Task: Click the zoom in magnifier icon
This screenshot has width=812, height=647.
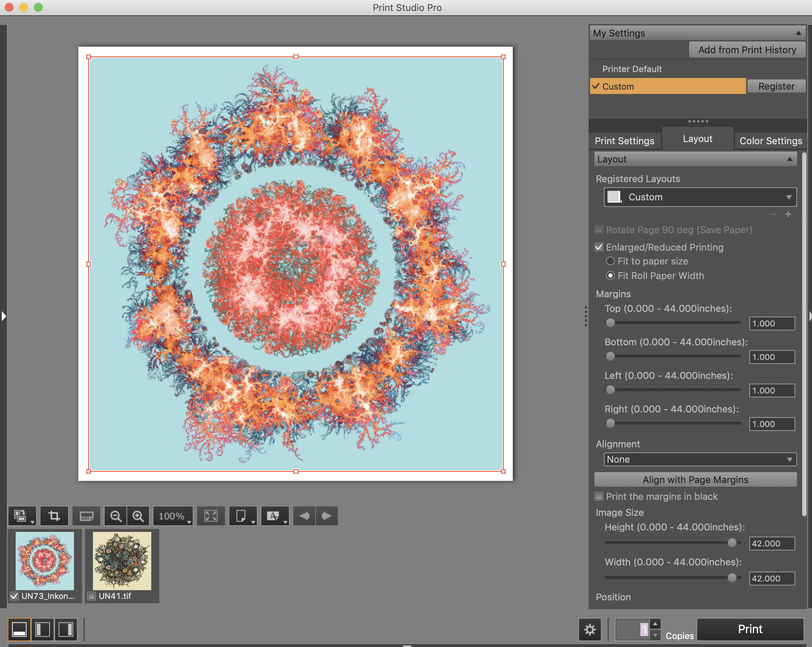Action: [x=138, y=515]
